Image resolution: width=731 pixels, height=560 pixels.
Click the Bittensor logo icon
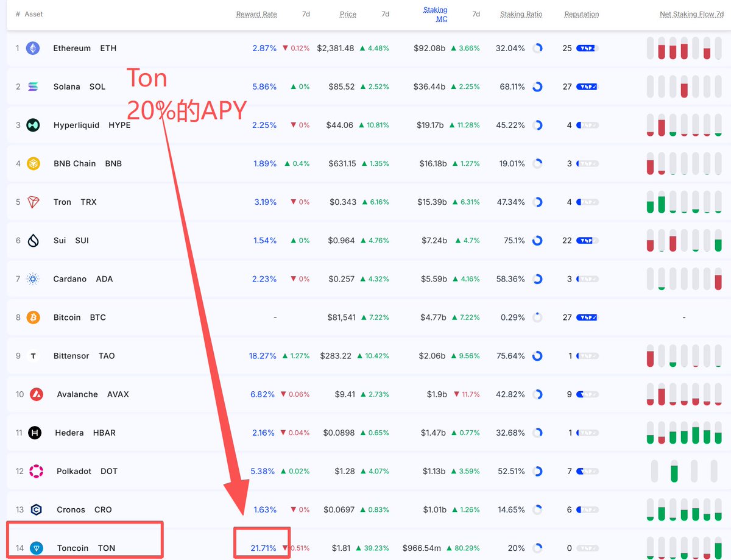[33, 356]
